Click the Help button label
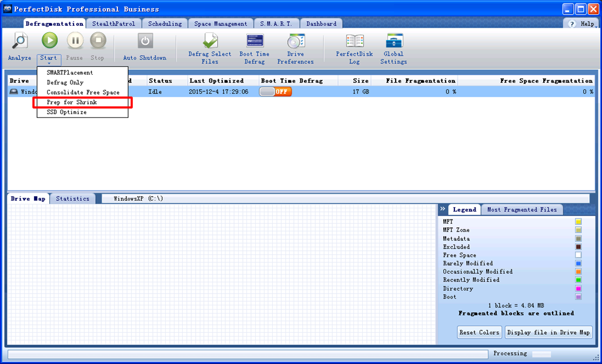Image resolution: width=602 pixels, height=364 pixels. pyautogui.click(x=587, y=24)
